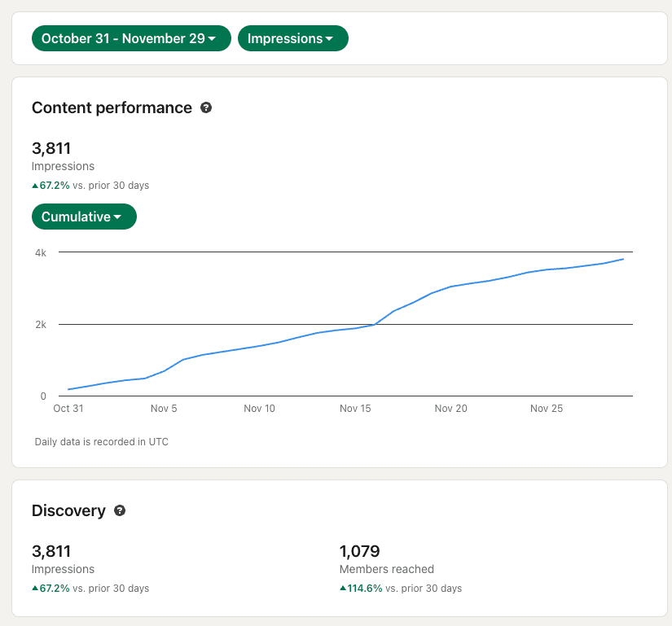Click the Discovery section heading
Viewport: 672px width, 626px height.
(x=69, y=510)
